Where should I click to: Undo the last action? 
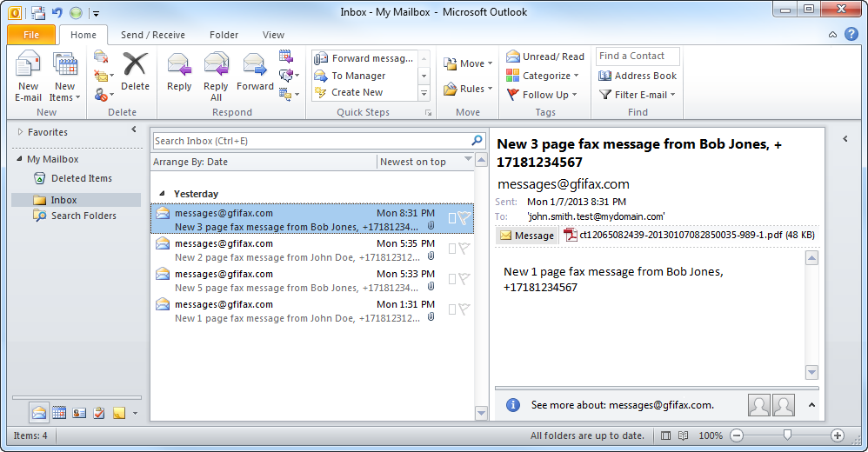click(x=57, y=12)
